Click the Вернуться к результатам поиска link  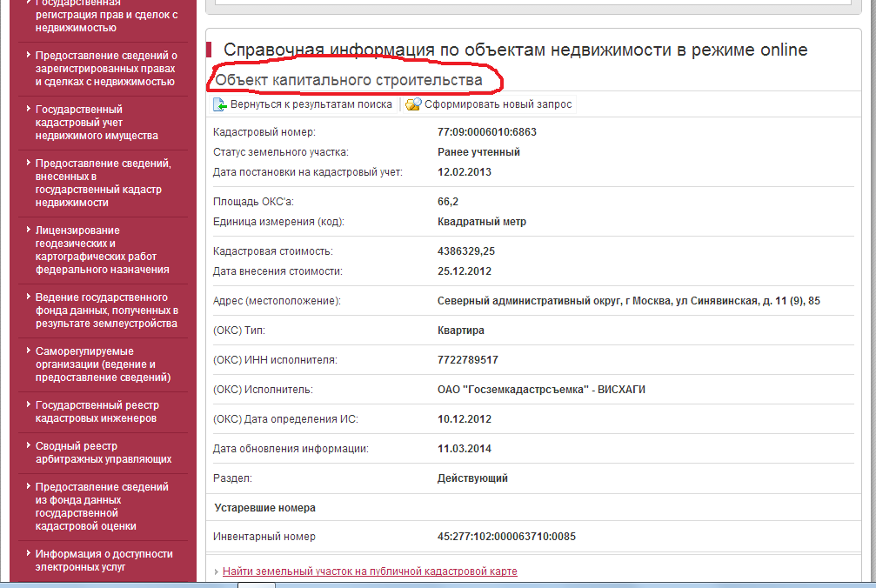311,105
